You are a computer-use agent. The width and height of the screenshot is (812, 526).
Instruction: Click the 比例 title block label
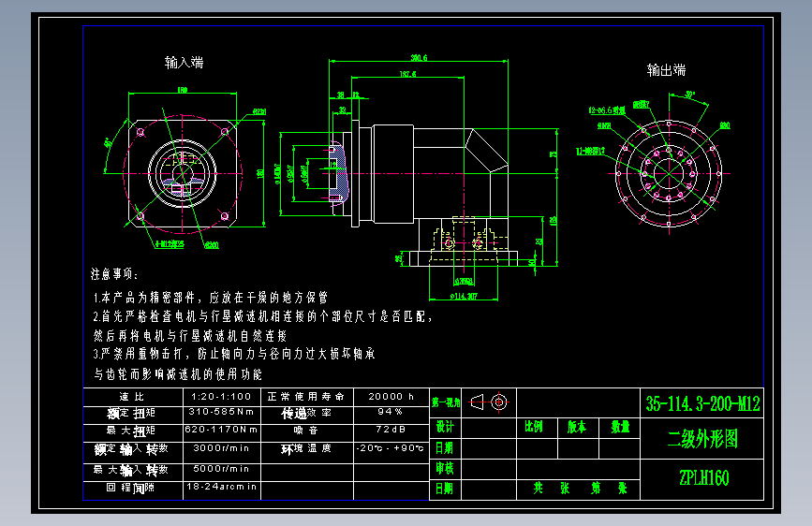[x=534, y=427]
